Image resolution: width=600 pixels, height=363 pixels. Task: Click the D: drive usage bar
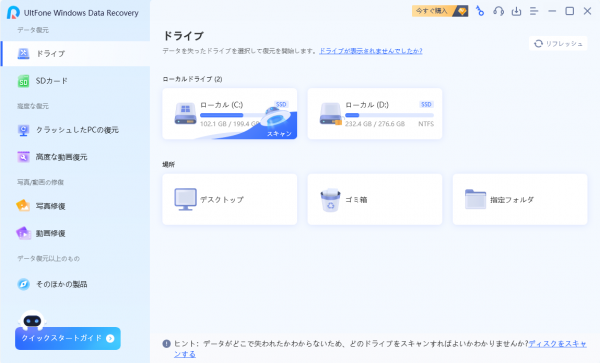pyautogui.click(x=389, y=115)
